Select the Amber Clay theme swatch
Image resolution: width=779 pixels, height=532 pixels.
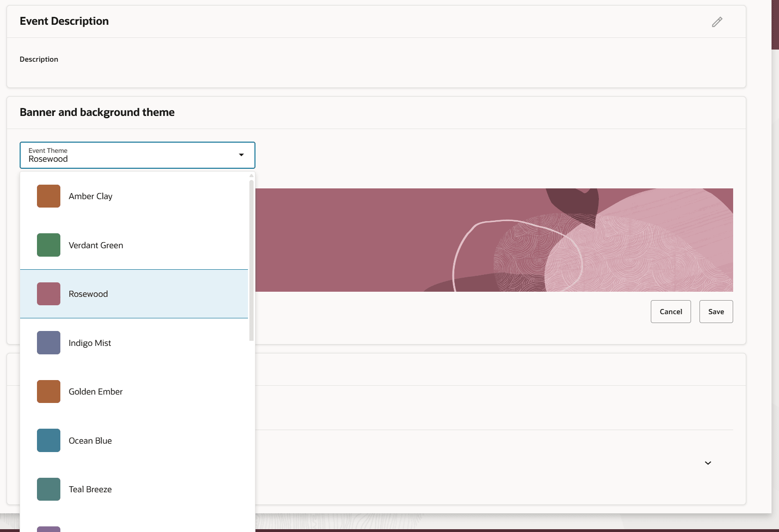coord(48,196)
